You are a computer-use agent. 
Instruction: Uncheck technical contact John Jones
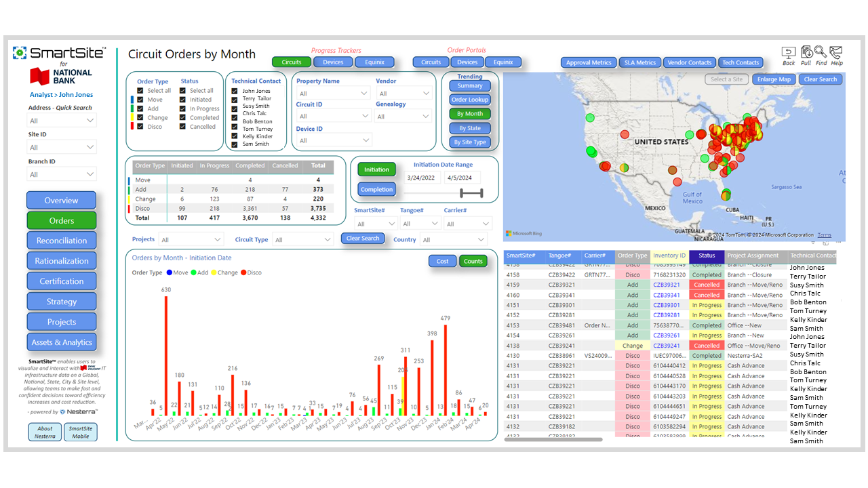tap(235, 91)
